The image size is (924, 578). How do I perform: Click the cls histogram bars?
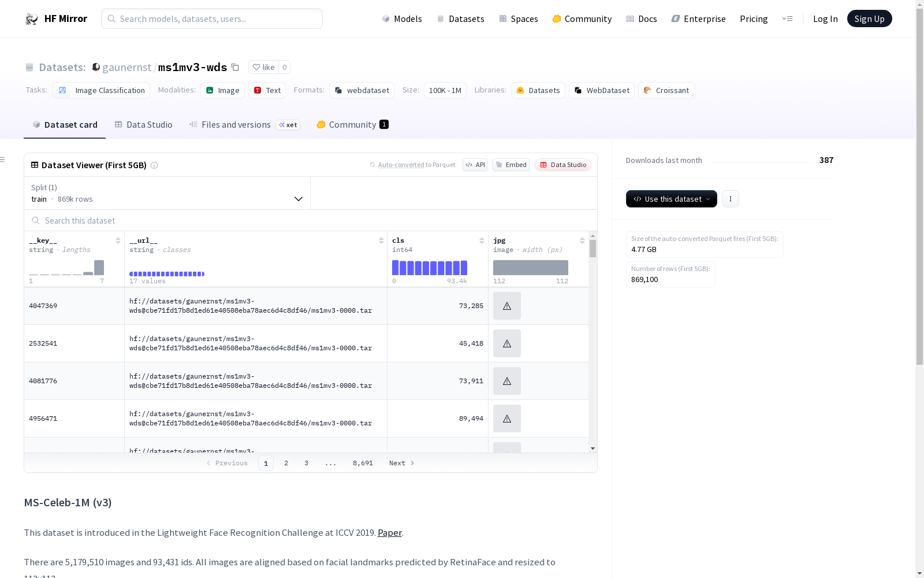click(430, 268)
